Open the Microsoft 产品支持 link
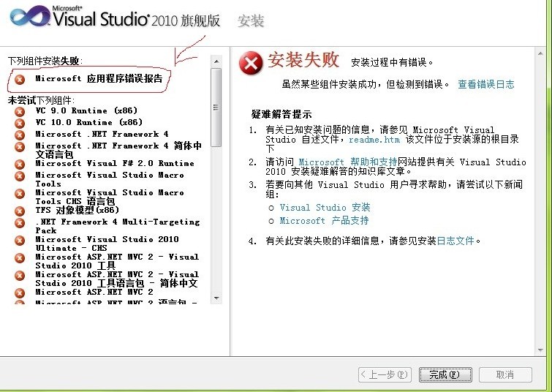The image size is (552, 392). click(324, 221)
